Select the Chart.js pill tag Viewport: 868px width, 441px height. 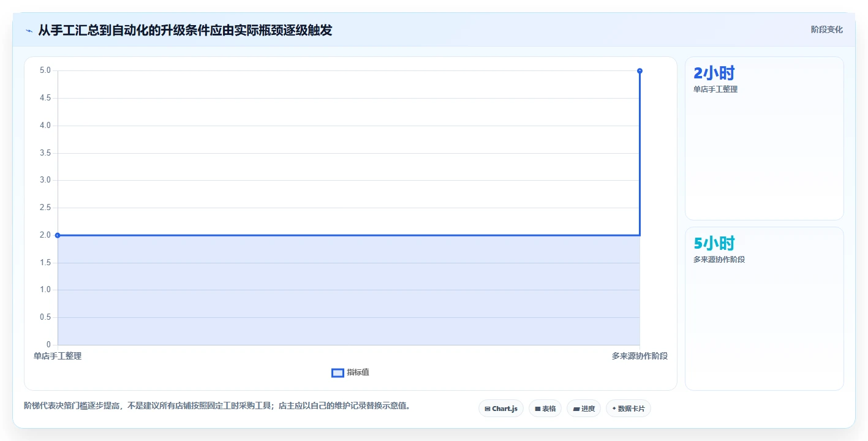coord(501,409)
